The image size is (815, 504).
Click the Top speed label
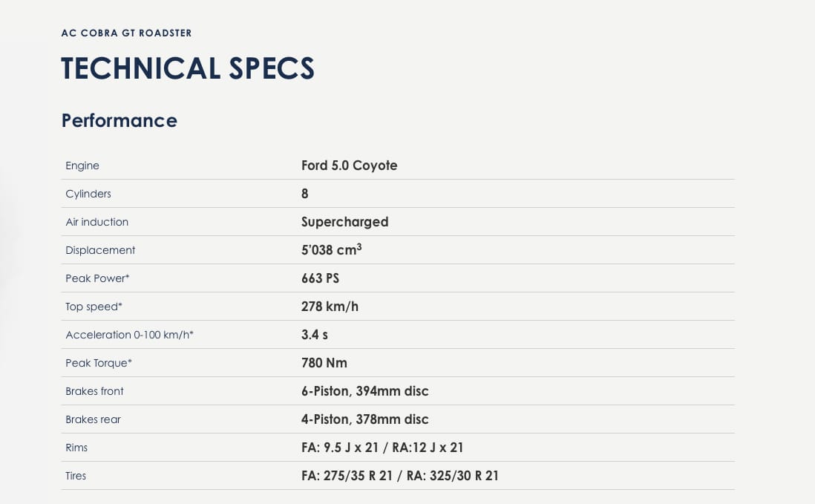click(94, 307)
